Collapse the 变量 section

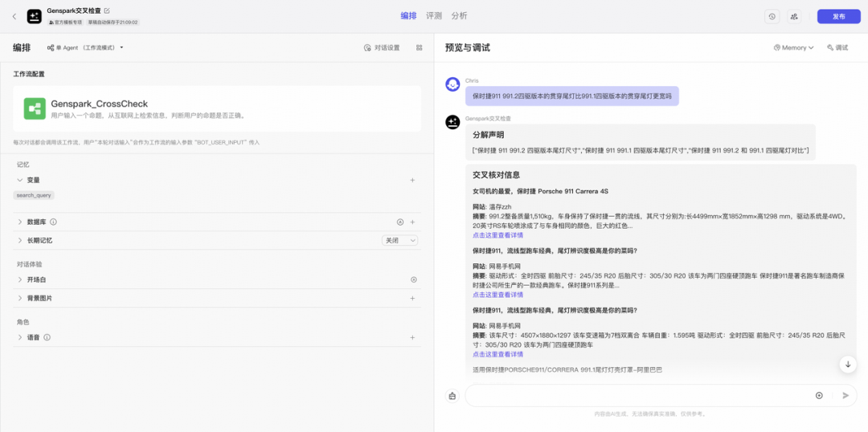coord(20,181)
